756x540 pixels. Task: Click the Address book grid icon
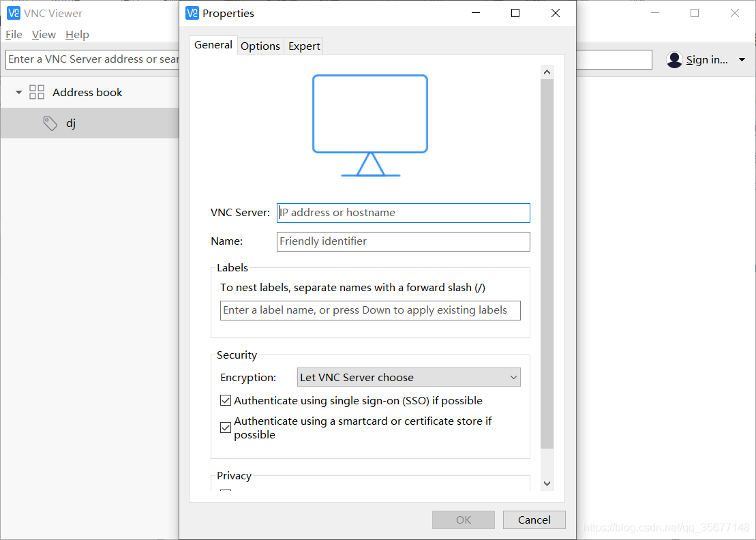(x=37, y=92)
